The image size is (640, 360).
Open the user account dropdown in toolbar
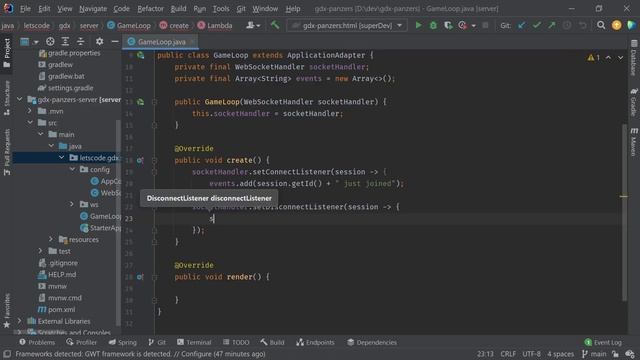click(x=253, y=25)
